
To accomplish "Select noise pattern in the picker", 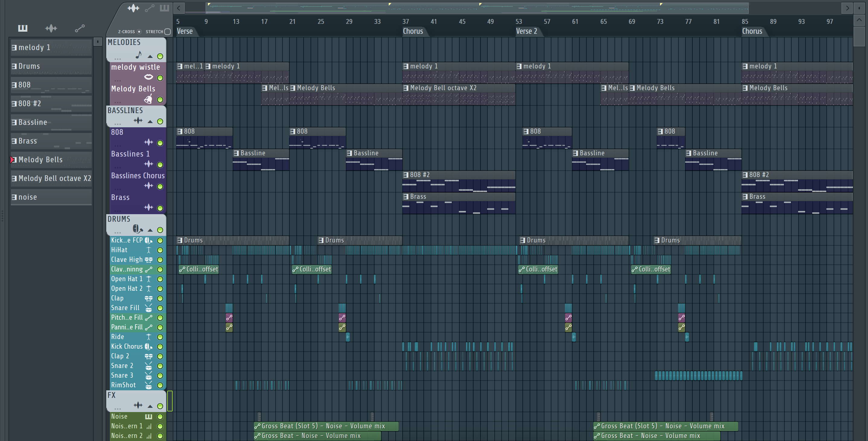I will pyautogui.click(x=51, y=197).
